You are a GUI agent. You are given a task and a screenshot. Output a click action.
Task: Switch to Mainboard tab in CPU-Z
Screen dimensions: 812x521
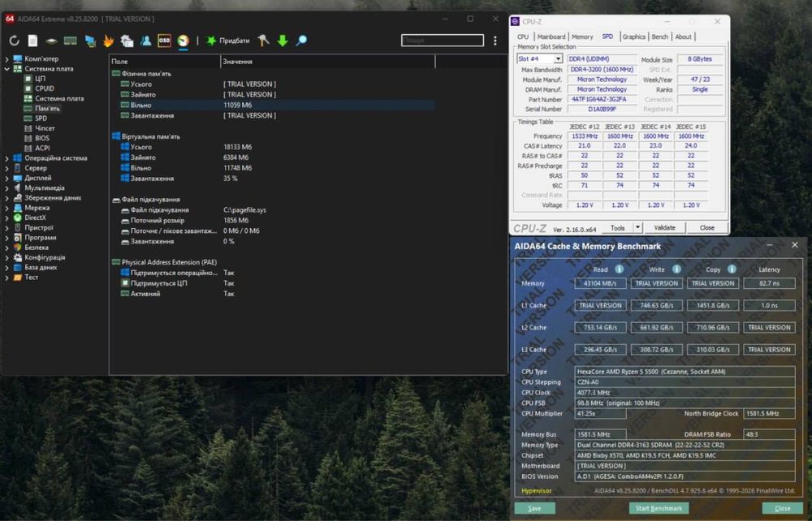pos(551,37)
